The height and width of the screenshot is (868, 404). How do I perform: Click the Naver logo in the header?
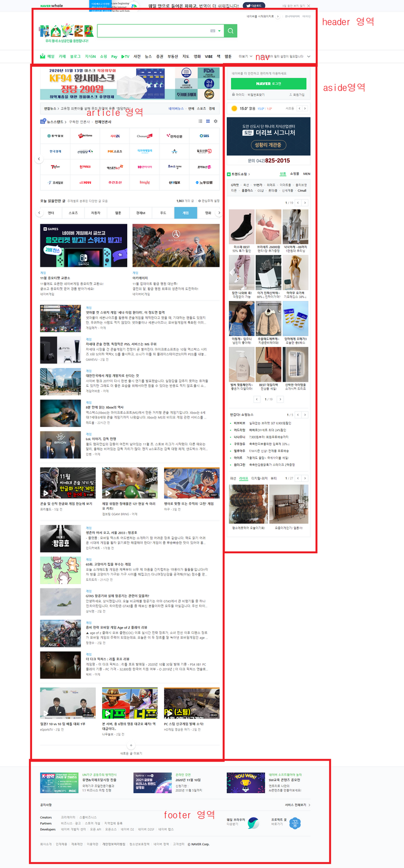pyautogui.click(x=67, y=31)
